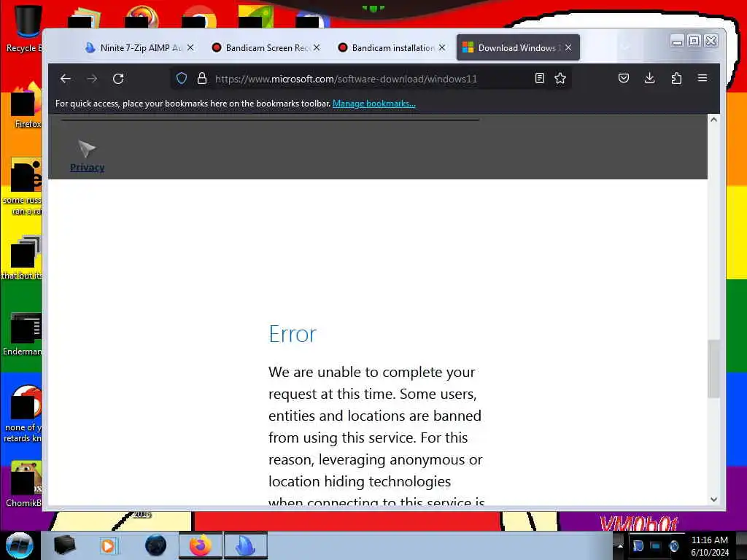Save page to Pocket

623,79
